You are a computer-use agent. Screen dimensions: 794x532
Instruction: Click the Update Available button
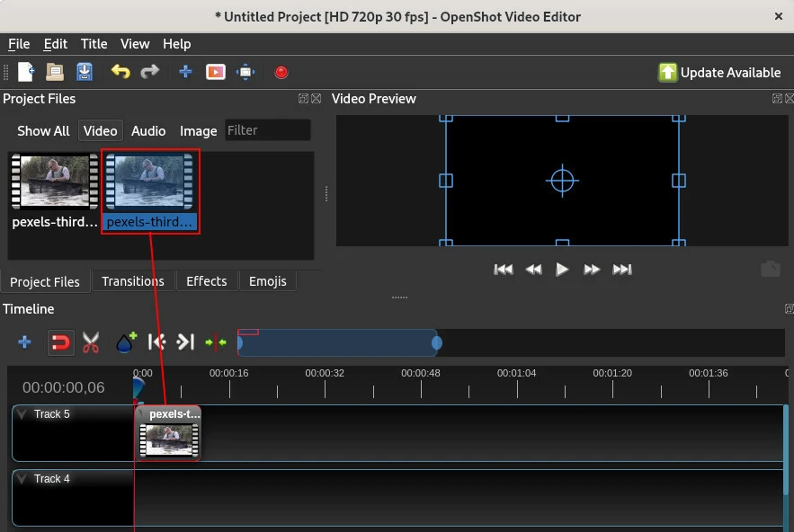coord(719,72)
